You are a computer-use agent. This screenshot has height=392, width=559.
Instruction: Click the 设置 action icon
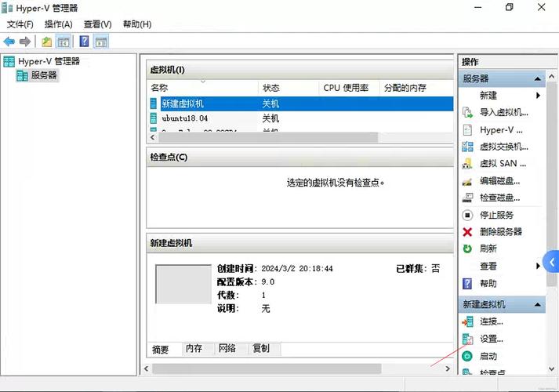pyautogui.click(x=467, y=339)
